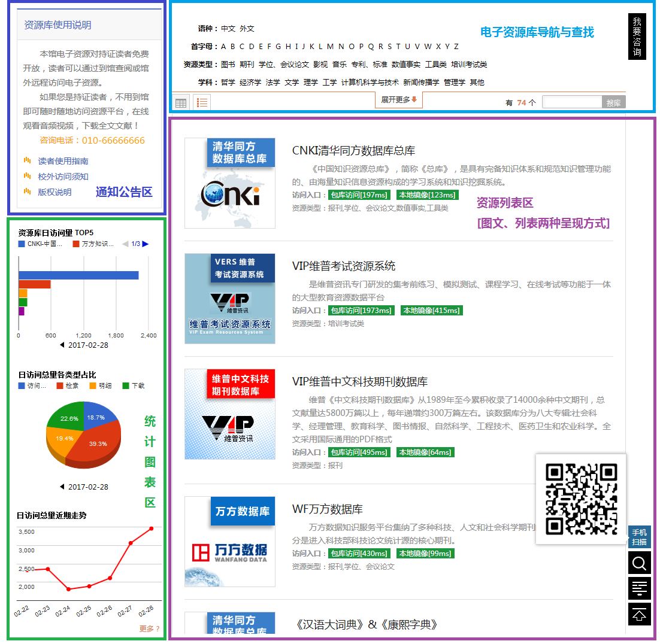The height and width of the screenshot is (644, 660).
Task: Click the 搜库 search button
Action: (x=613, y=103)
